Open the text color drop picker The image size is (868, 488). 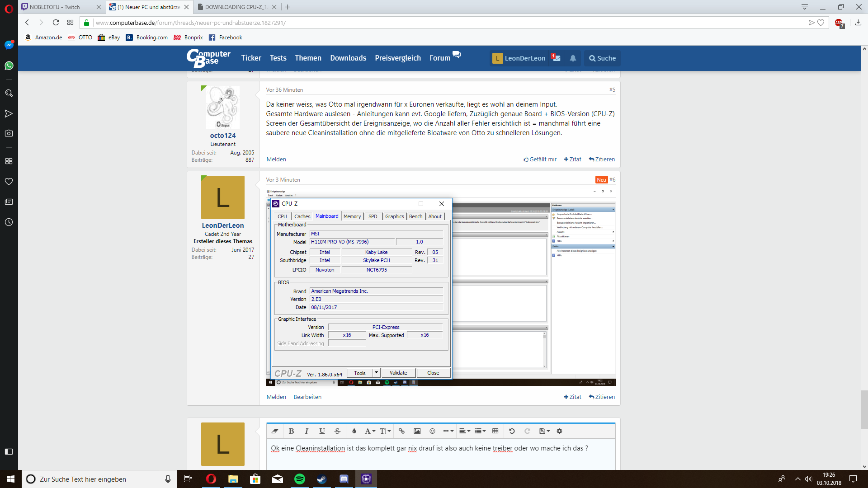coord(354,431)
